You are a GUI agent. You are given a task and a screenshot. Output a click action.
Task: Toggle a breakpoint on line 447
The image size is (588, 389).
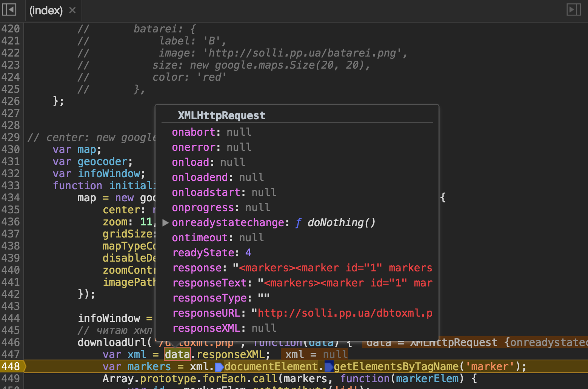click(x=11, y=354)
